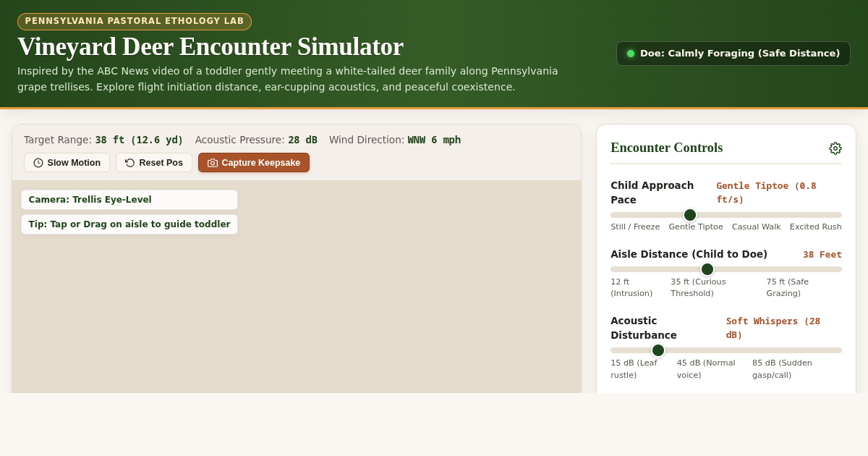The image size is (868, 456).
Task: Click the Excited Rush pace label
Action: point(816,227)
